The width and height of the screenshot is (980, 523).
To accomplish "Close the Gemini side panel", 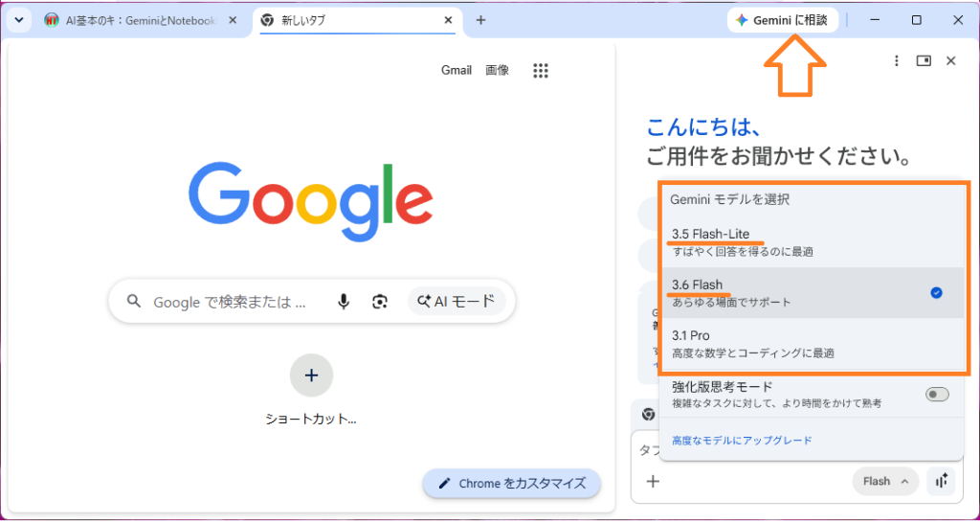I will pos(951,60).
